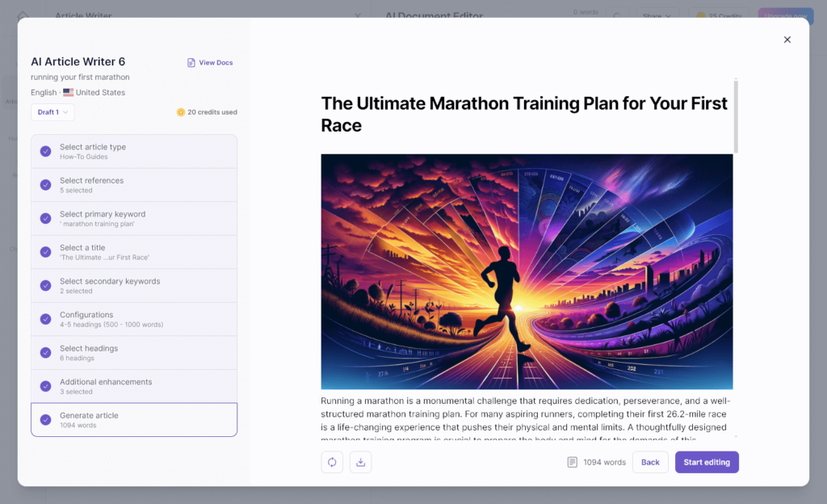Switch to the Article Writer tab
The image size is (827, 504).
pos(85,16)
